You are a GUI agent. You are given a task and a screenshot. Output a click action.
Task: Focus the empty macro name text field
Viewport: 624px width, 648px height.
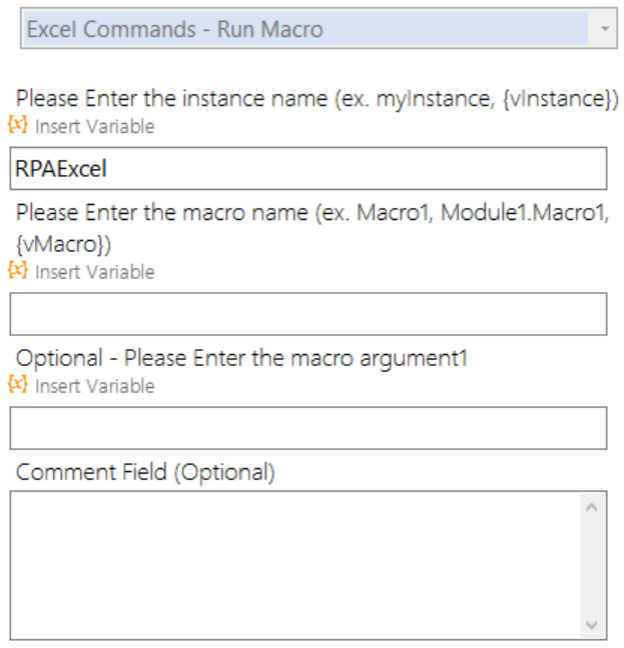tap(308, 314)
